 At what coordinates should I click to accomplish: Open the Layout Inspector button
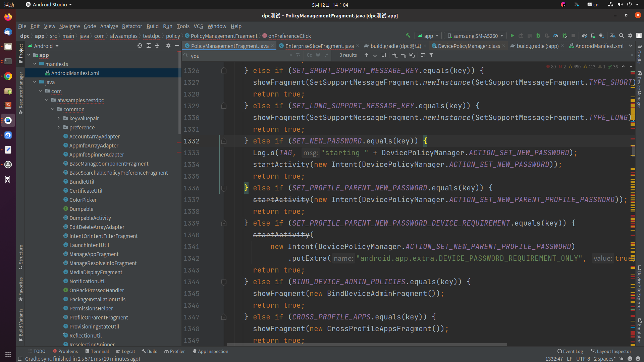tap(611, 351)
